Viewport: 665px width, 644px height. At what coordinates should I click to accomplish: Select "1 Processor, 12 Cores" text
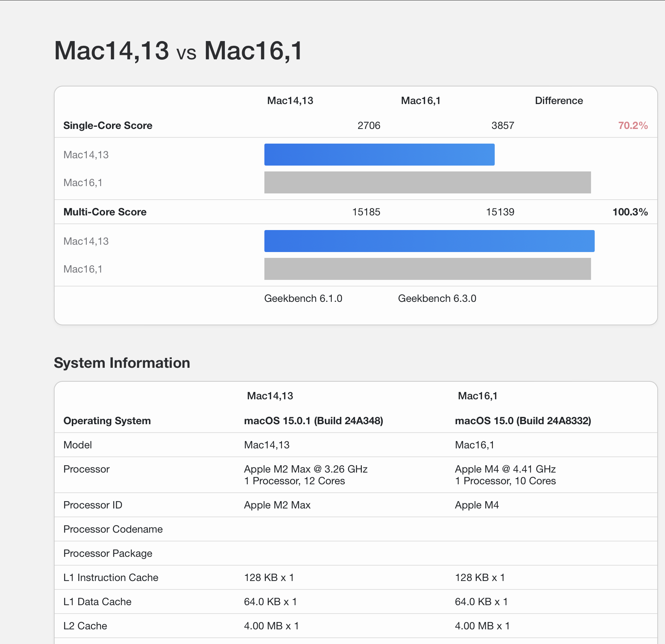[x=294, y=481]
